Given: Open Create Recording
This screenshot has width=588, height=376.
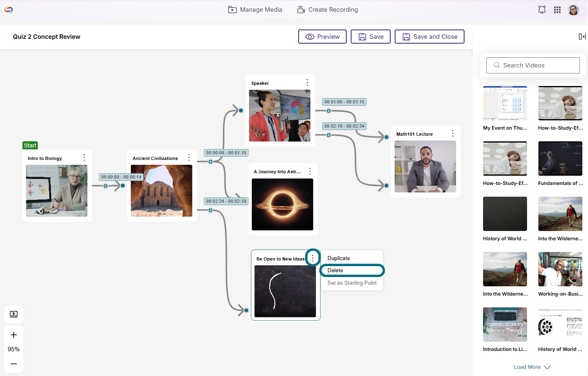Looking at the screenshot, I should click(x=327, y=10).
